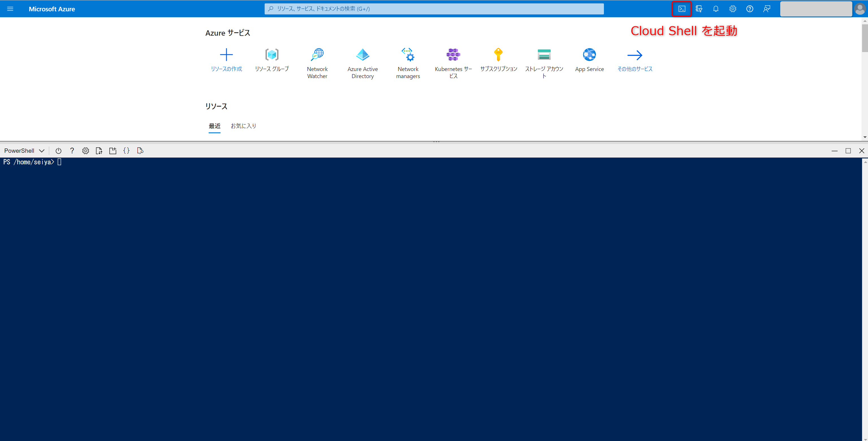Screen dimensions: 868x441
Task: Switch to the お気に入り tab
Action: click(243, 126)
